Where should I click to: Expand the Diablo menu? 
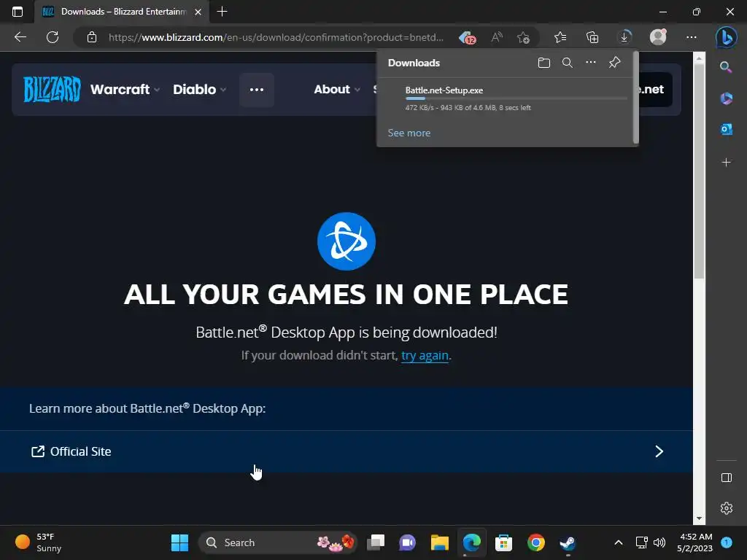click(199, 90)
